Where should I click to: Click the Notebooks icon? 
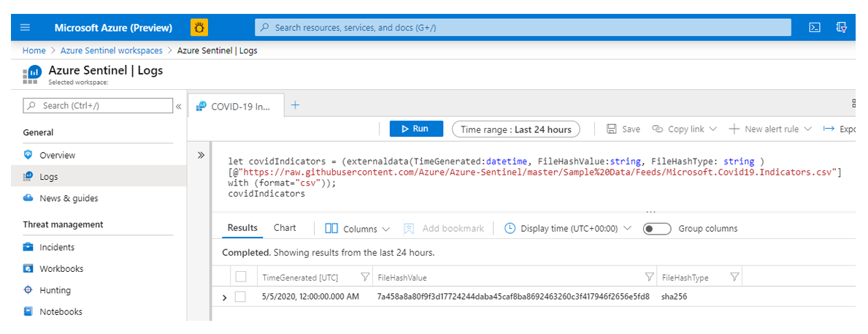coord(28,312)
